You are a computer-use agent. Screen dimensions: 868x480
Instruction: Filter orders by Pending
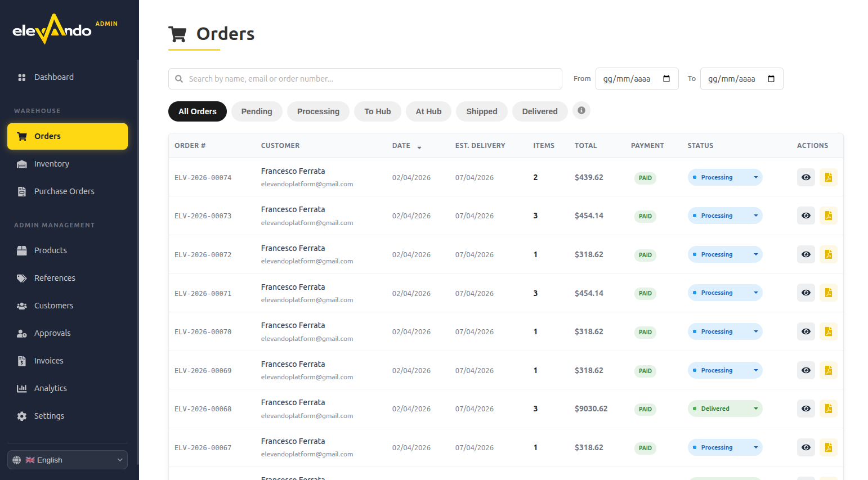[257, 111]
